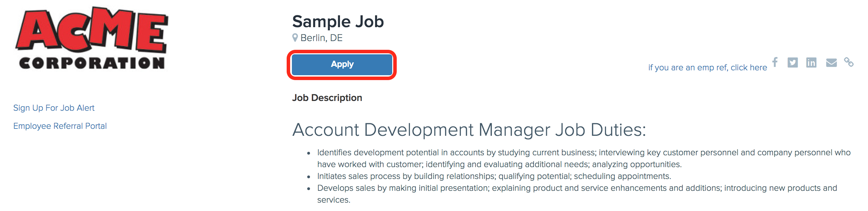Click the location pin beside Berlin, DE
Image resolution: width=868 pixels, height=211 pixels.
pos(295,37)
